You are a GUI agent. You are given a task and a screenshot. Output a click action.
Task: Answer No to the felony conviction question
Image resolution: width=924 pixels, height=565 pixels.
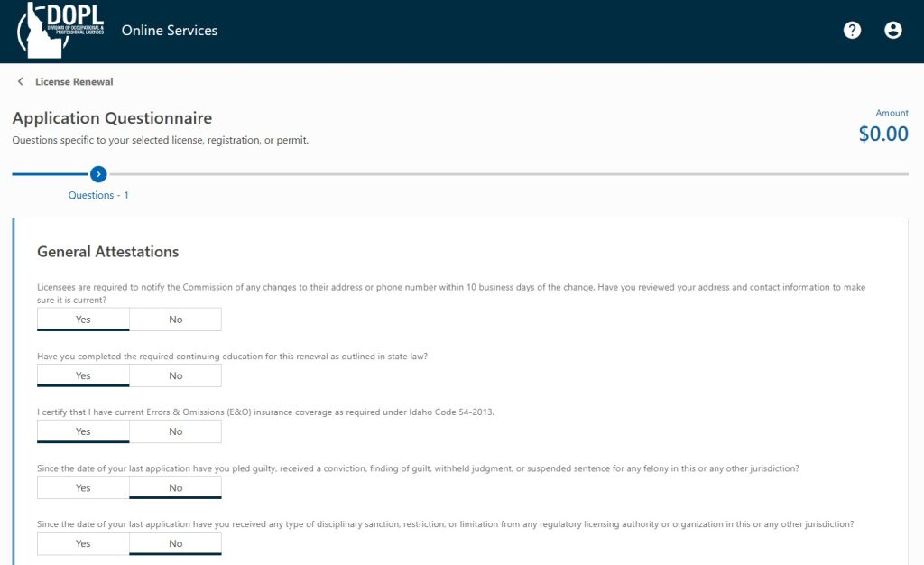(176, 487)
